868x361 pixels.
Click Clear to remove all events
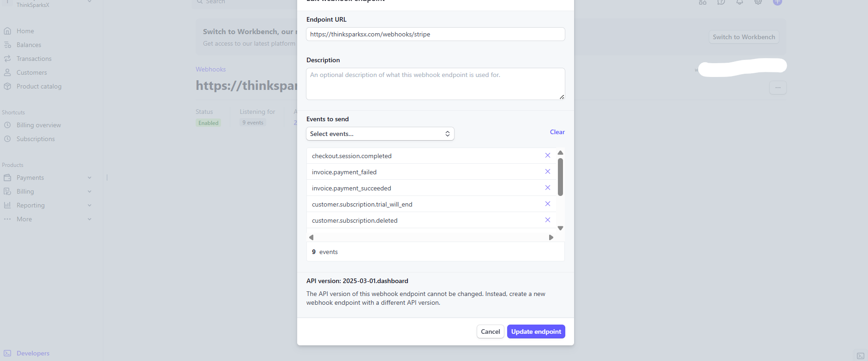coord(557,132)
